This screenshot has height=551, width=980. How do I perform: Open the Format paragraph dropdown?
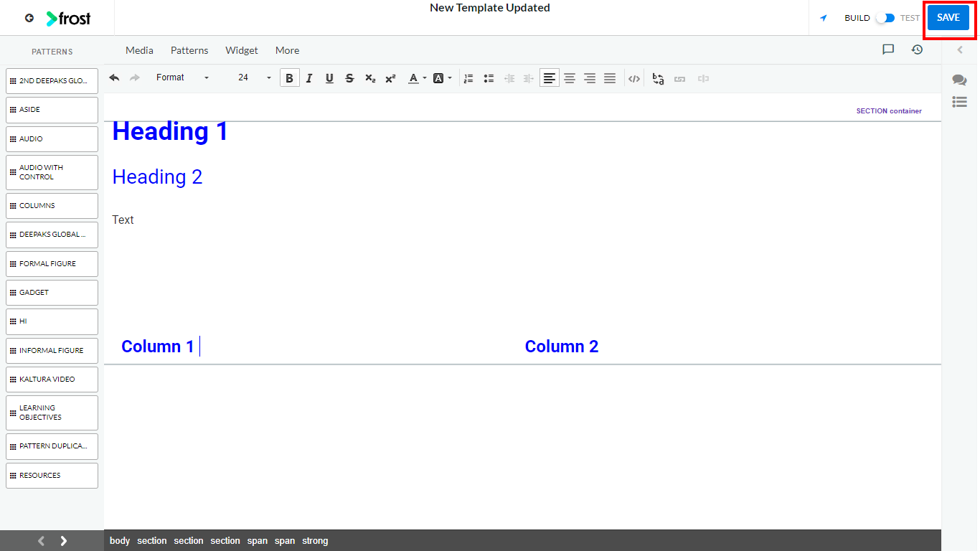pyautogui.click(x=182, y=77)
